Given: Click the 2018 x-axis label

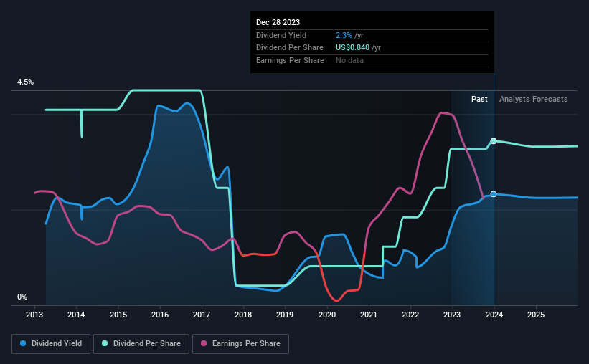Looking at the screenshot, I should pyautogui.click(x=243, y=315).
